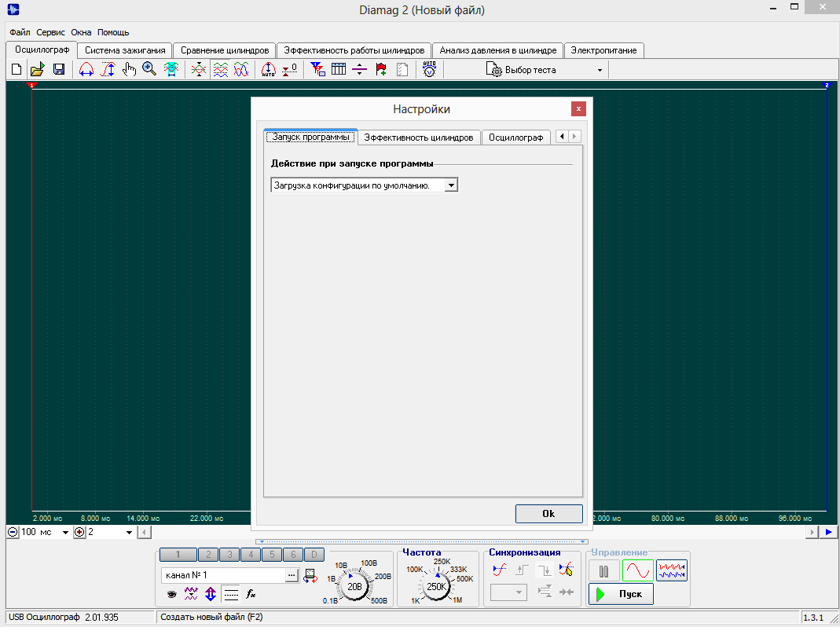Select the vertical stretch tool icon

(108, 69)
